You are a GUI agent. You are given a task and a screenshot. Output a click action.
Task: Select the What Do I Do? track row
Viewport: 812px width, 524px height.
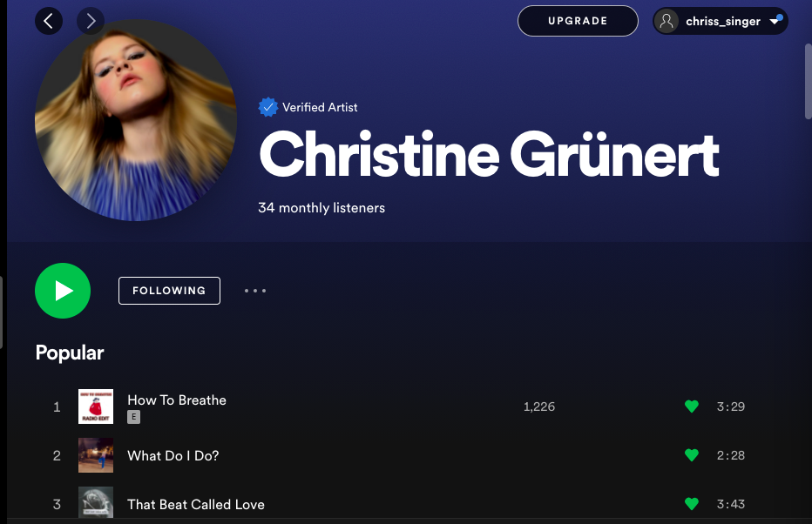(x=399, y=455)
